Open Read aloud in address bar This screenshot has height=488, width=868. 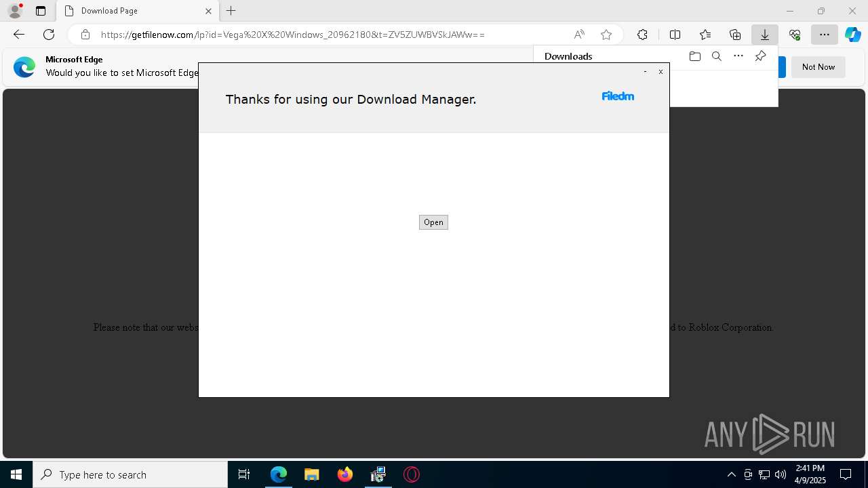[x=579, y=35]
